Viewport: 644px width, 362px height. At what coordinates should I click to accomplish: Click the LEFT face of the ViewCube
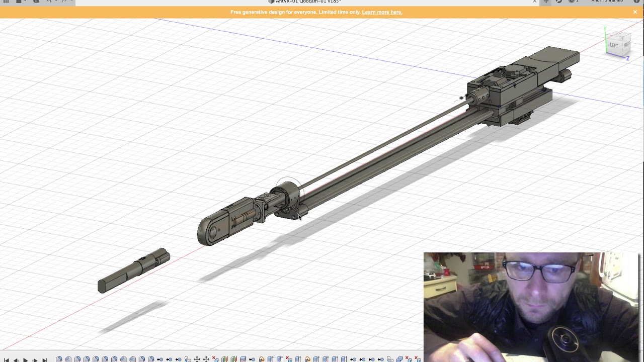tap(614, 45)
